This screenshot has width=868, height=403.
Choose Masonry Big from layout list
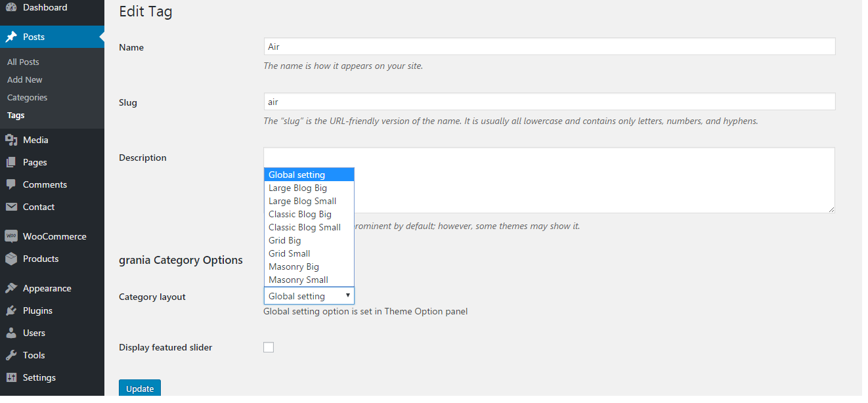click(x=293, y=266)
